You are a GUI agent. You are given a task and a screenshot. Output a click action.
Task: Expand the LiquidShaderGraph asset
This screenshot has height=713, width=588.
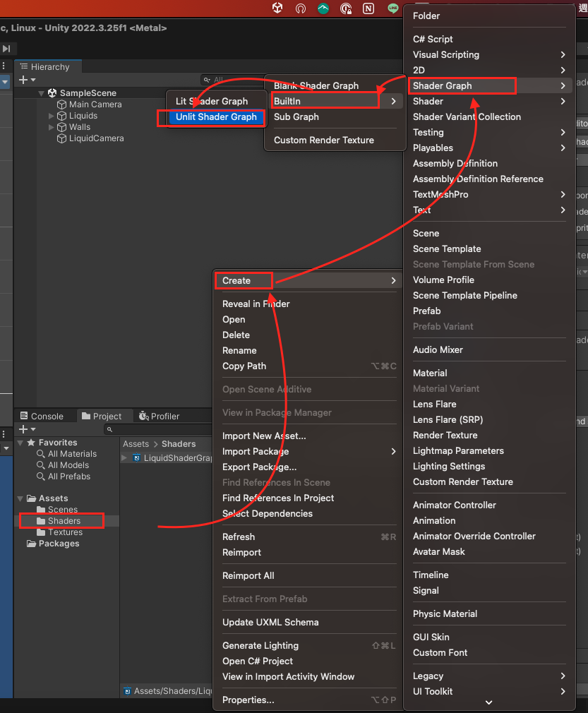click(124, 458)
